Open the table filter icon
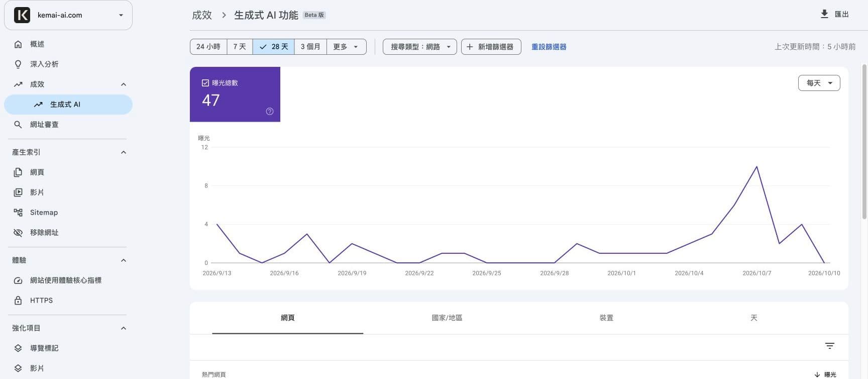 tap(830, 346)
